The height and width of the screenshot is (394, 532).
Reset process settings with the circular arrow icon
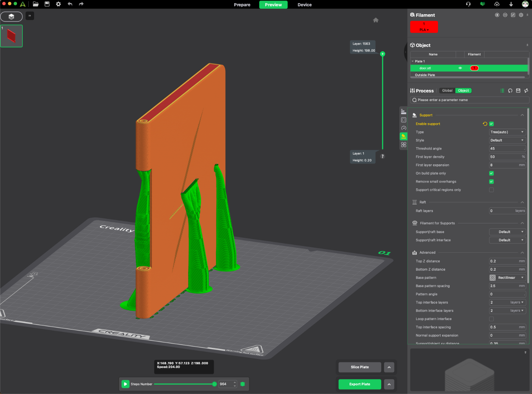(510, 91)
